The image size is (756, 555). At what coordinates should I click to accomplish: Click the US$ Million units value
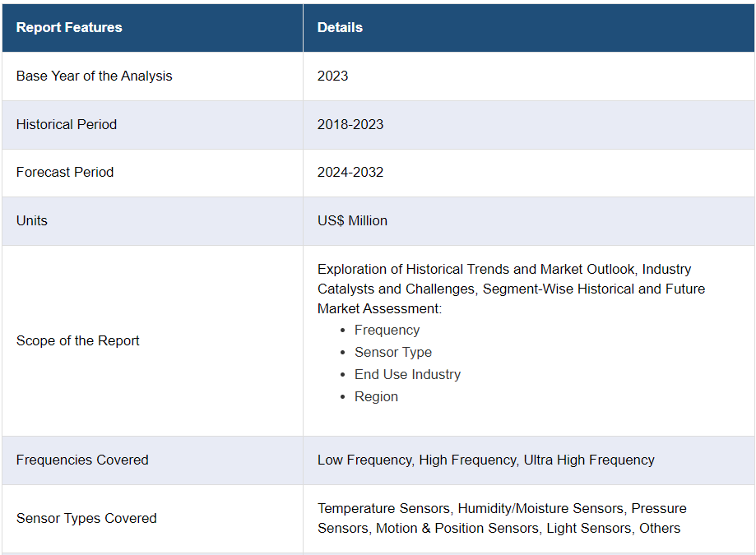[352, 220]
